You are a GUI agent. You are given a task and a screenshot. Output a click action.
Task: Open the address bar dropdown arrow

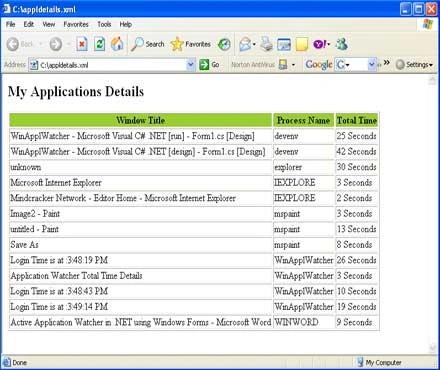pos(191,64)
